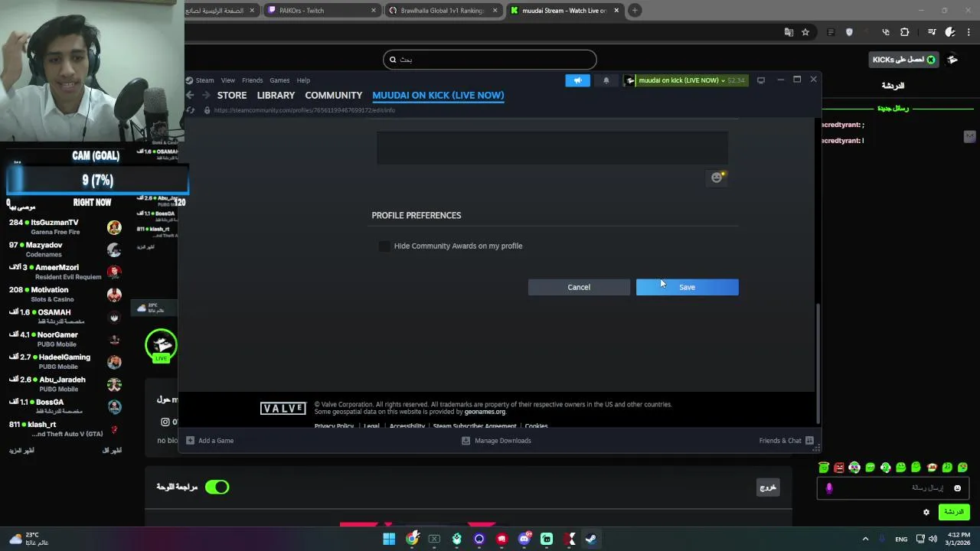Open ItsGuzmanTV channel in sidebar
The width and height of the screenshot is (980, 551).
tap(64, 227)
